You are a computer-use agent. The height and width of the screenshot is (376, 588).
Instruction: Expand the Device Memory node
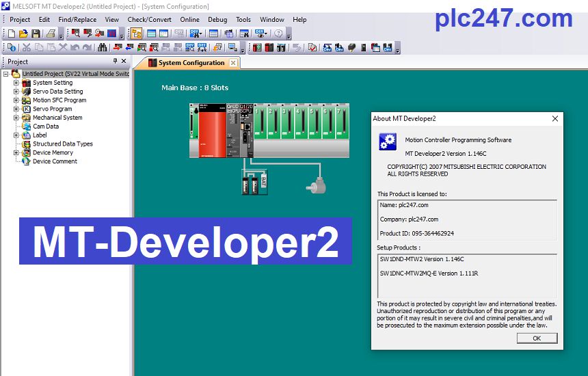pos(16,152)
